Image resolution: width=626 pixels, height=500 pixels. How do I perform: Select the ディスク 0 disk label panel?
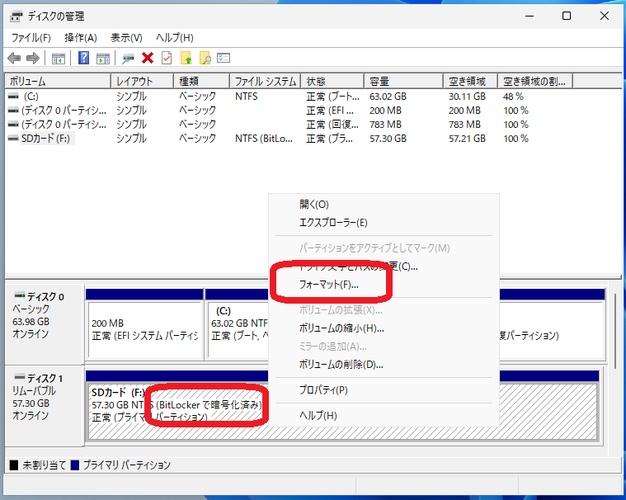coord(44,323)
